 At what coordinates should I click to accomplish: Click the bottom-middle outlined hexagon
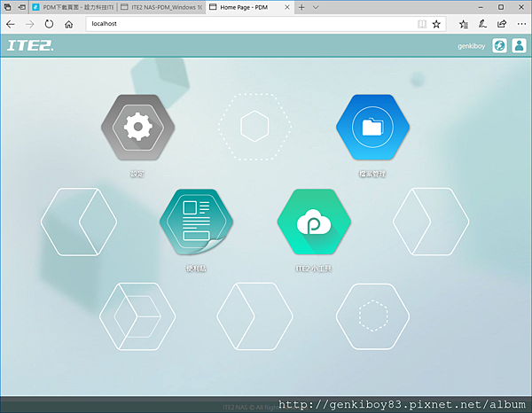254,316
